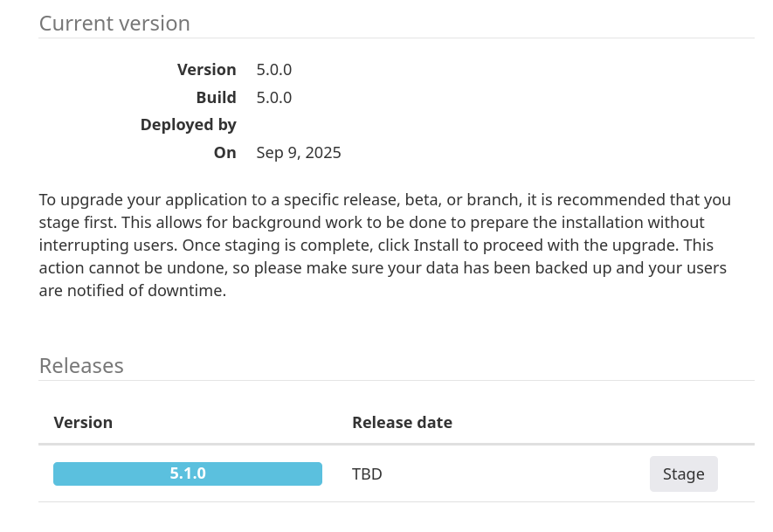Click the Version field label
Viewport: 773px width, 532px height.
(x=207, y=69)
